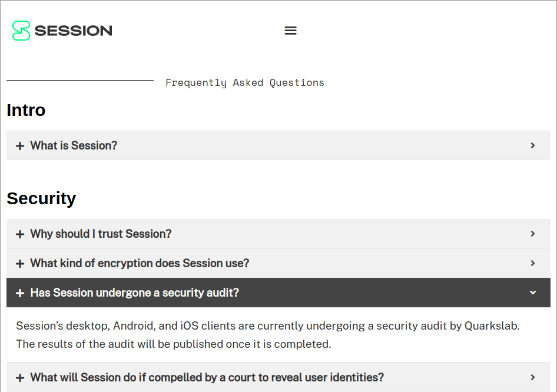Click plus icon beside court compelled question
The width and height of the screenshot is (557, 392).
point(20,378)
